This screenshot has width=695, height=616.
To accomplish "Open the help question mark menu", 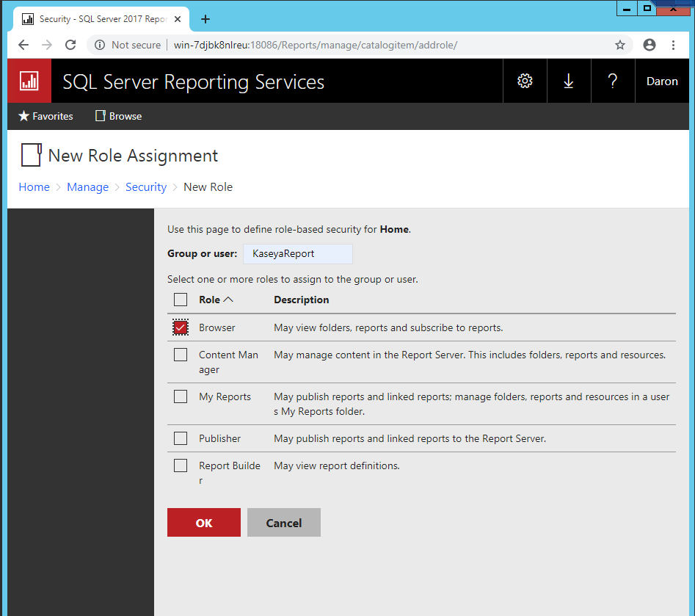I will (613, 81).
